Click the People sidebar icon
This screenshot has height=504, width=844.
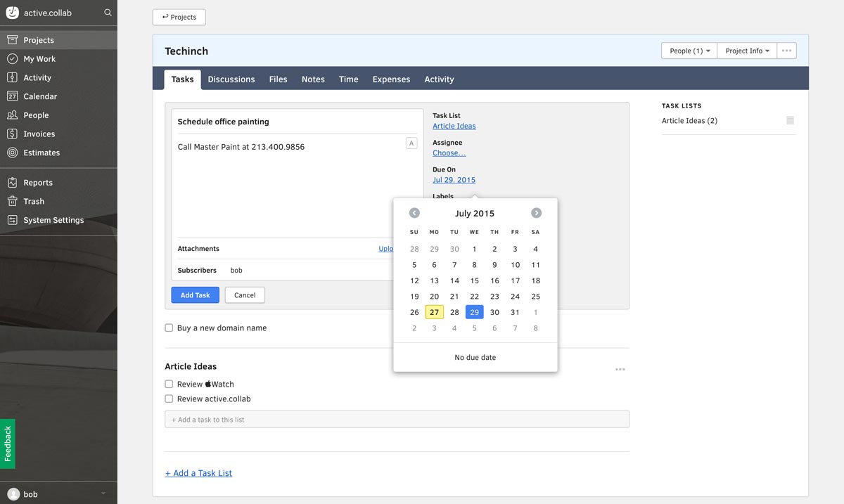[12, 115]
